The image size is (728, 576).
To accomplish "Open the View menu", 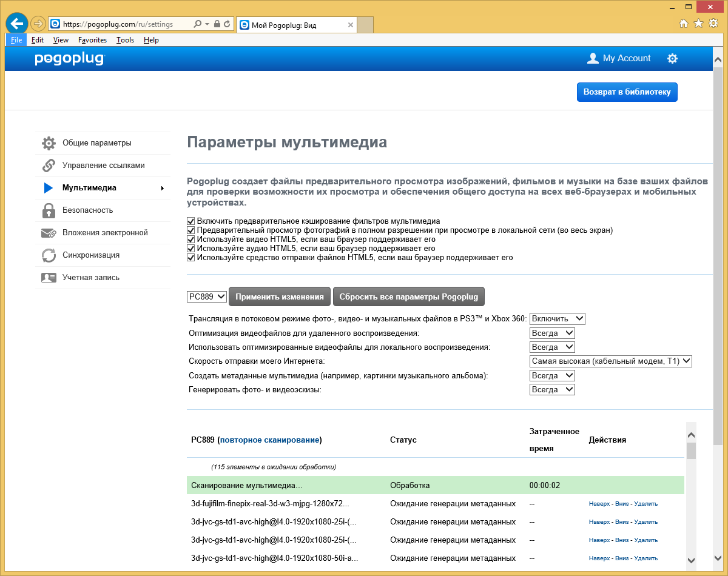I will coord(61,40).
